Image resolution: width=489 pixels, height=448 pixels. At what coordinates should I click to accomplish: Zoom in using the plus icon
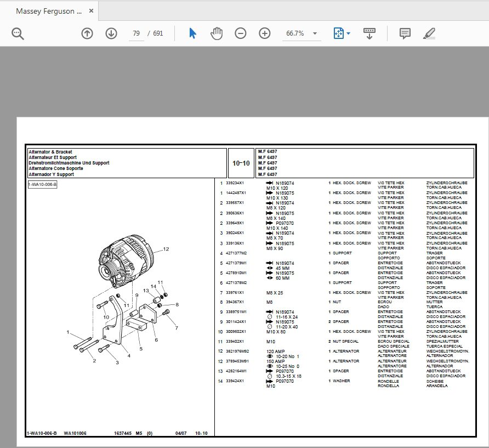pos(264,33)
